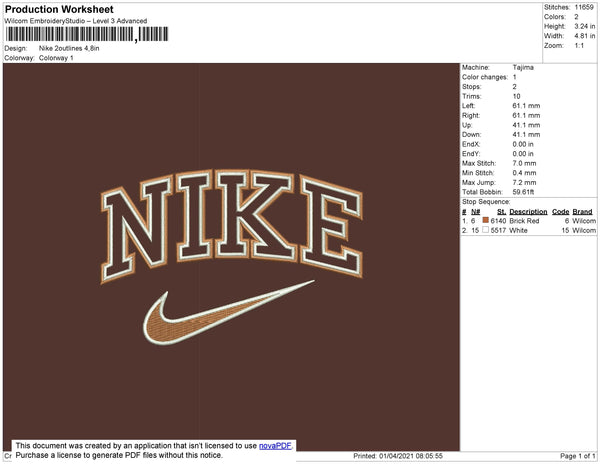The height and width of the screenshot is (464, 600).
Task: Click the Trims value 10
Action: (x=516, y=96)
